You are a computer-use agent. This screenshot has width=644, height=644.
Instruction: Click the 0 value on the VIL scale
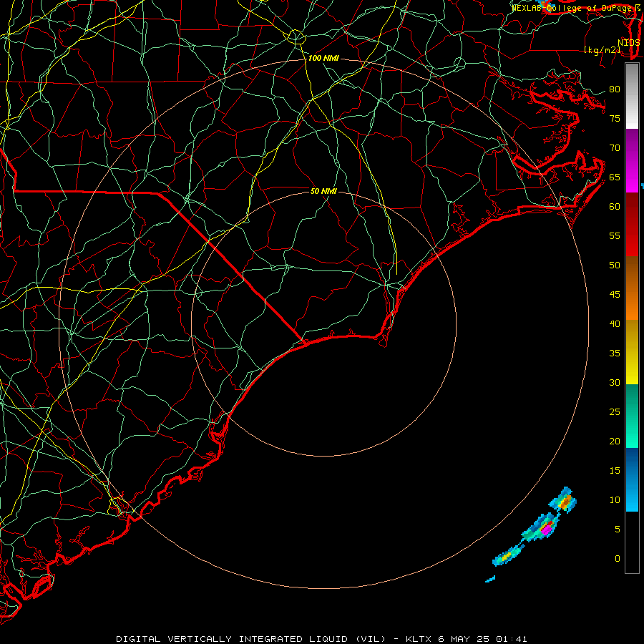[x=618, y=559]
